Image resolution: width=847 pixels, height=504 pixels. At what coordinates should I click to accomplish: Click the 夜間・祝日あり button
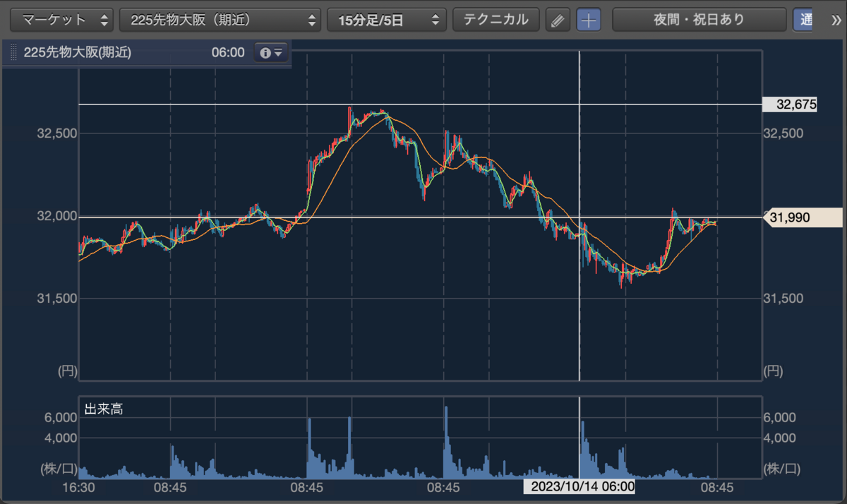pyautogui.click(x=699, y=20)
